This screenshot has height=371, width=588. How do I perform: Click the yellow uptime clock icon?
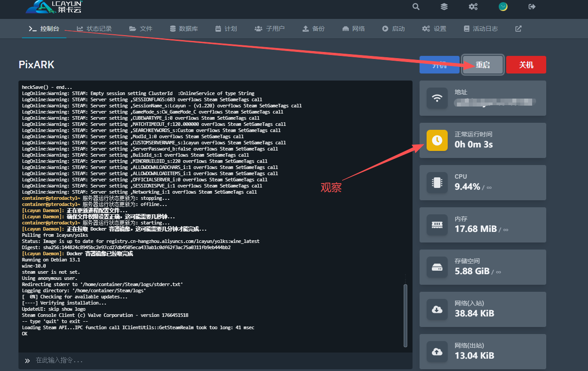click(437, 140)
